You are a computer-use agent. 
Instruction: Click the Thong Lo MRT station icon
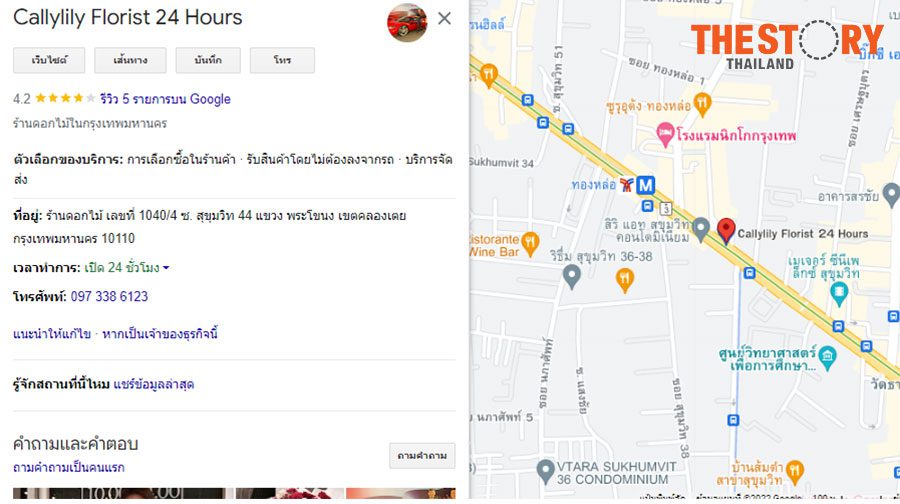(x=646, y=185)
